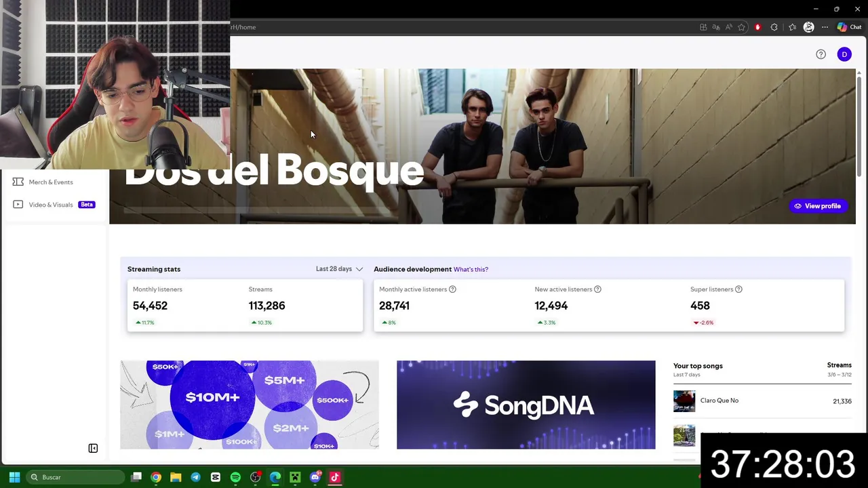Viewport: 868px width, 488px height.
Task: Open OBS Studio from the taskbar
Action: click(255, 477)
